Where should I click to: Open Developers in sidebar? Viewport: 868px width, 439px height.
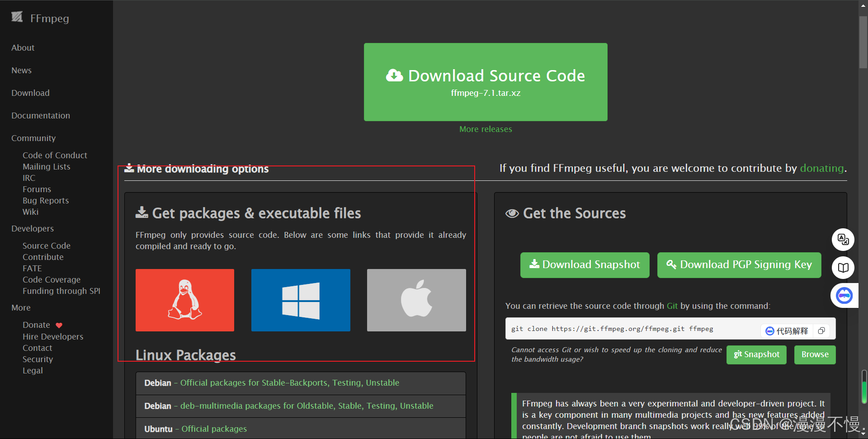pyautogui.click(x=33, y=228)
